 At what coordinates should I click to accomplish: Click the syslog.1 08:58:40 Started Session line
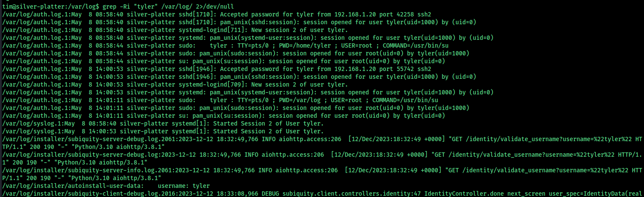(x=163, y=123)
